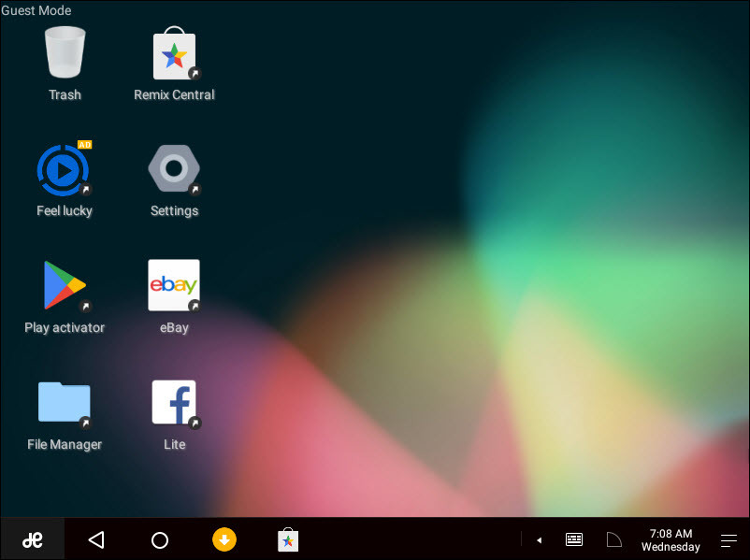Viewport: 750px width, 560px height.
Task: Expand hidden tray icons arrow
Action: (539, 540)
